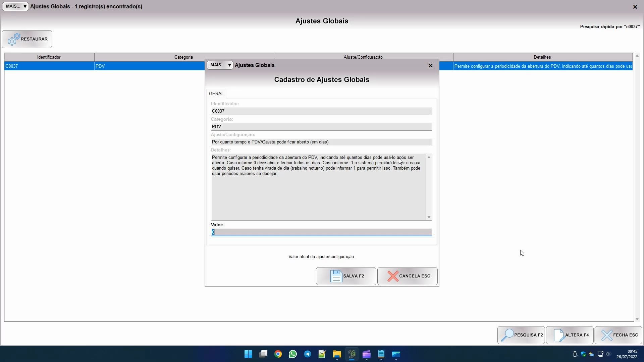Select the GERAL tab

(x=216, y=94)
